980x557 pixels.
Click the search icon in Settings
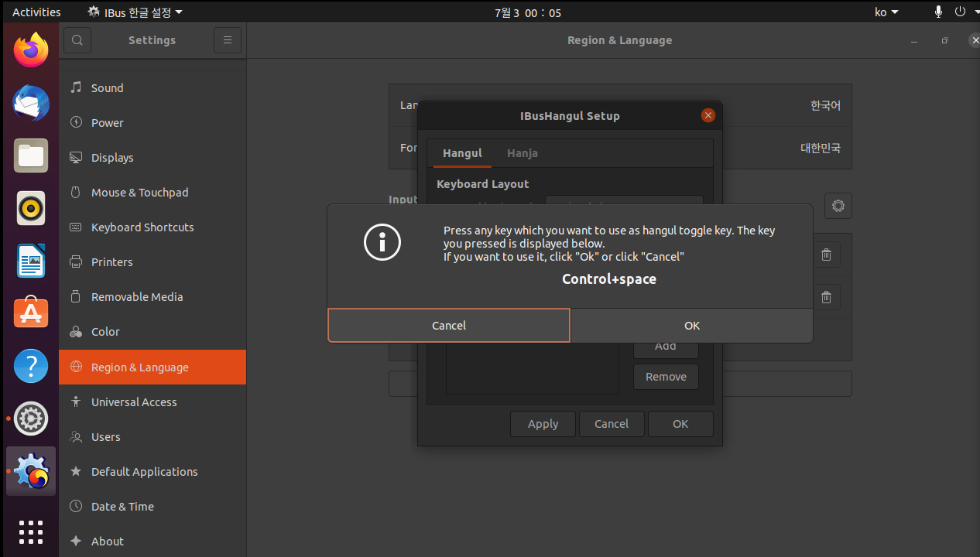pyautogui.click(x=77, y=40)
